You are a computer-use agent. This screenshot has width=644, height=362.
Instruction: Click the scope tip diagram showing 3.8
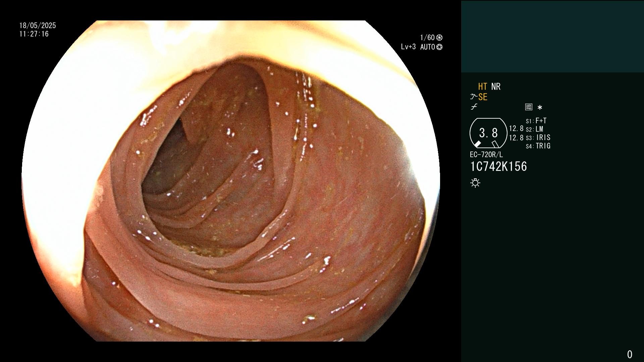click(488, 133)
